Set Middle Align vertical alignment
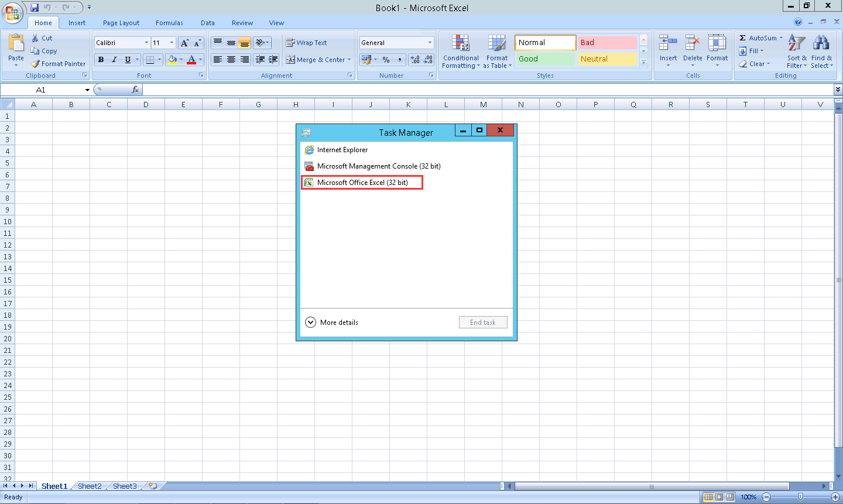 coord(231,43)
